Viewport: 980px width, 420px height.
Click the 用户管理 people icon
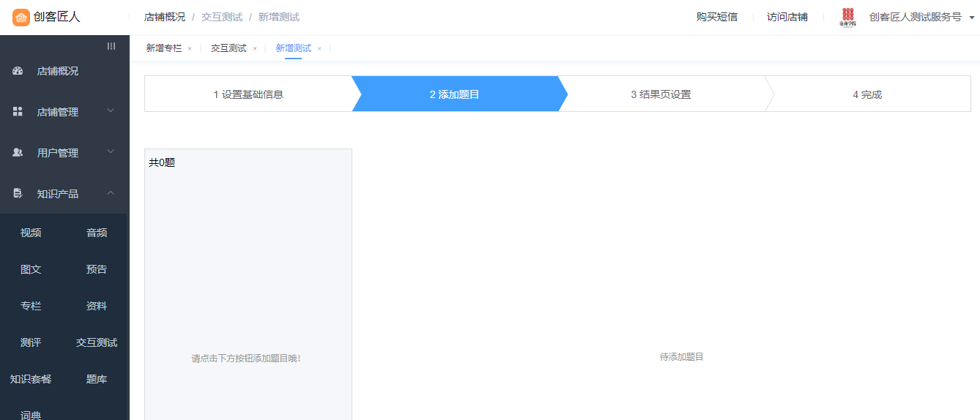point(18,153)
